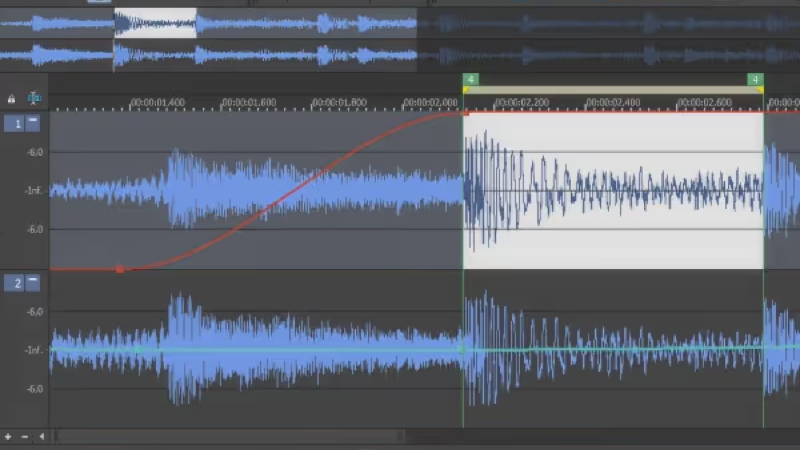
Task: Select the left green region marker 4
Action: tap(470, 79)
